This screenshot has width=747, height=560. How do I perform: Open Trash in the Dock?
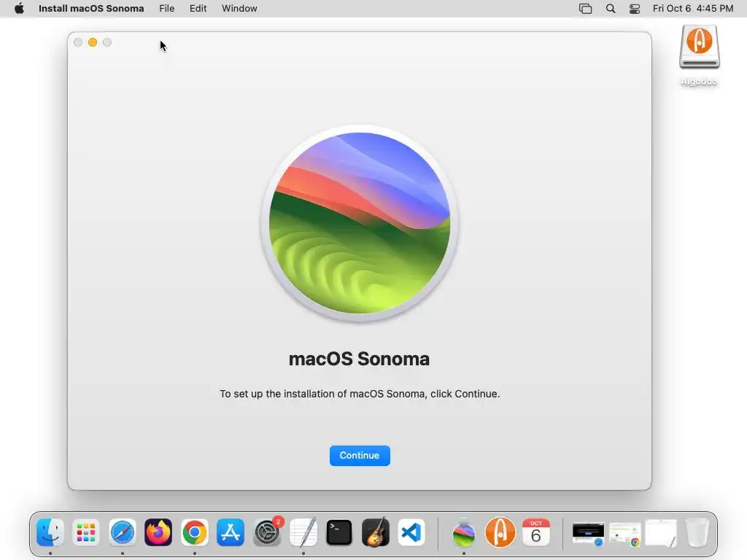697,532
